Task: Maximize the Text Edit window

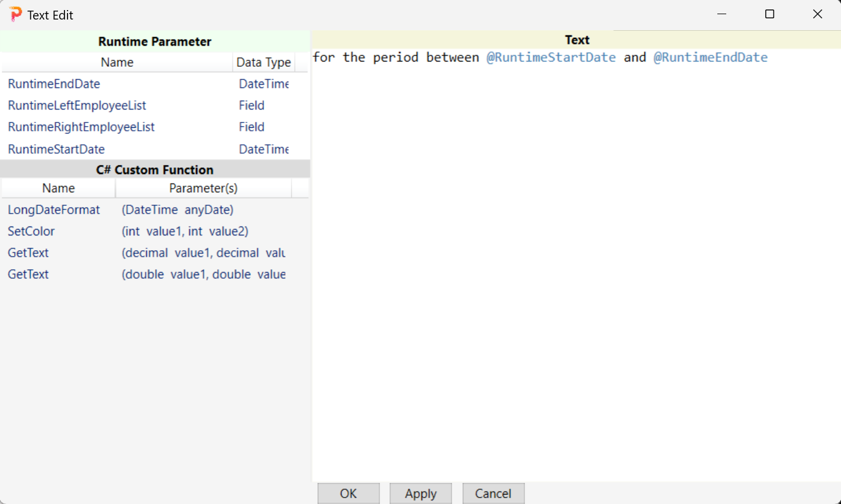Action: [x=769, y=14]
